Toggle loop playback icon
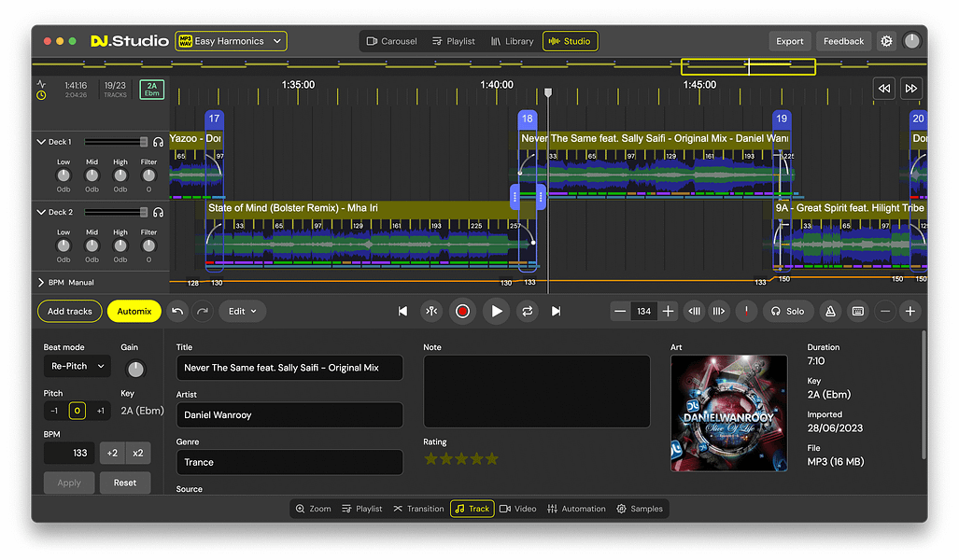Screen dimensions: 959x560 click(528, 312)
